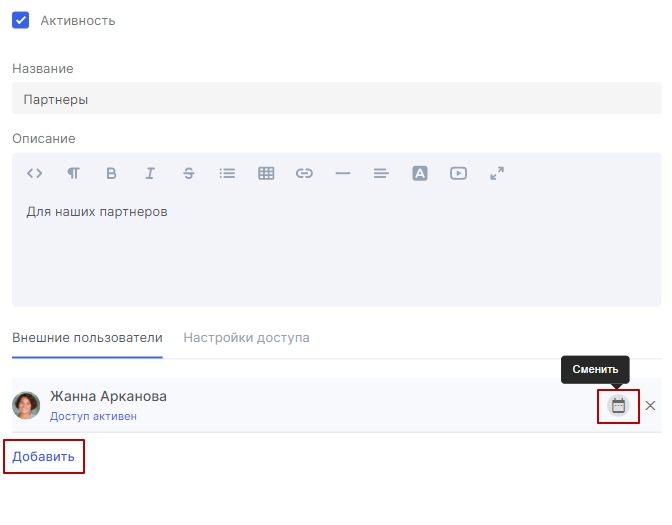This screenshot has height=525, width=672.
Task: Click the Активность label text
Action: click(x=78, y=21)
